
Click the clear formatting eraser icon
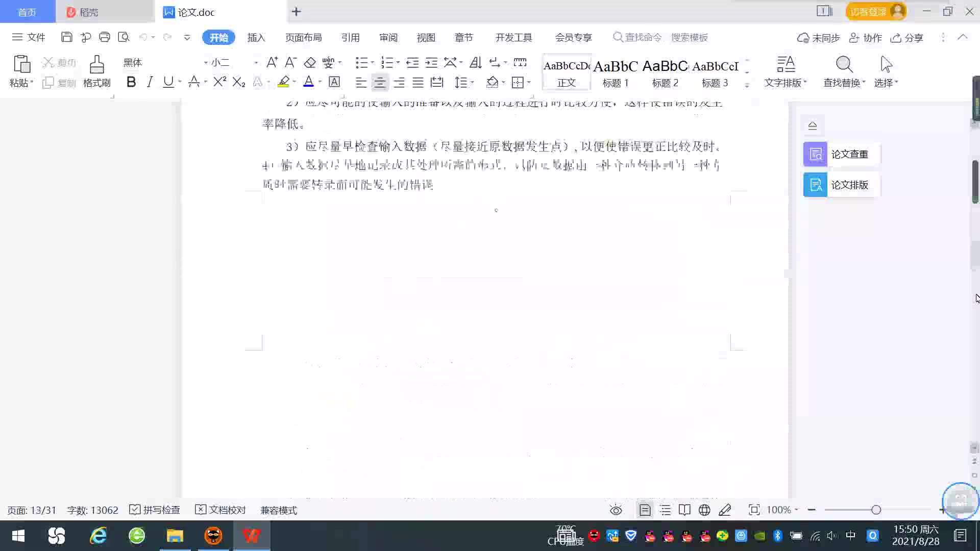coord(310,63)
